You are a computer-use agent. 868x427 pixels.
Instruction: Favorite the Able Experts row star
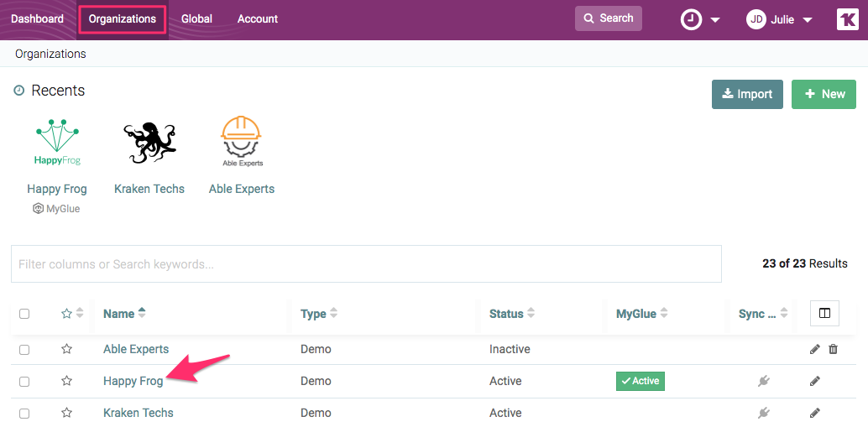click(x=67, y=349)
